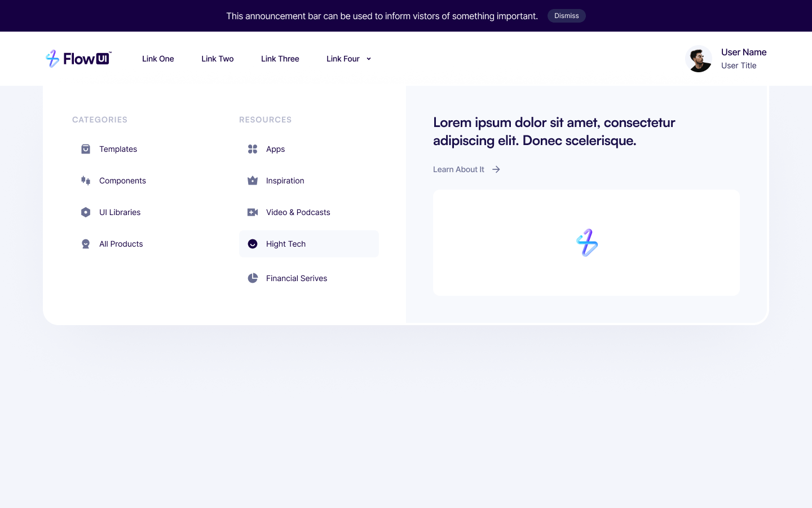Viewport: 812px width, 508px height.
Task: Click the All Products icon
Action: [86, 244]
